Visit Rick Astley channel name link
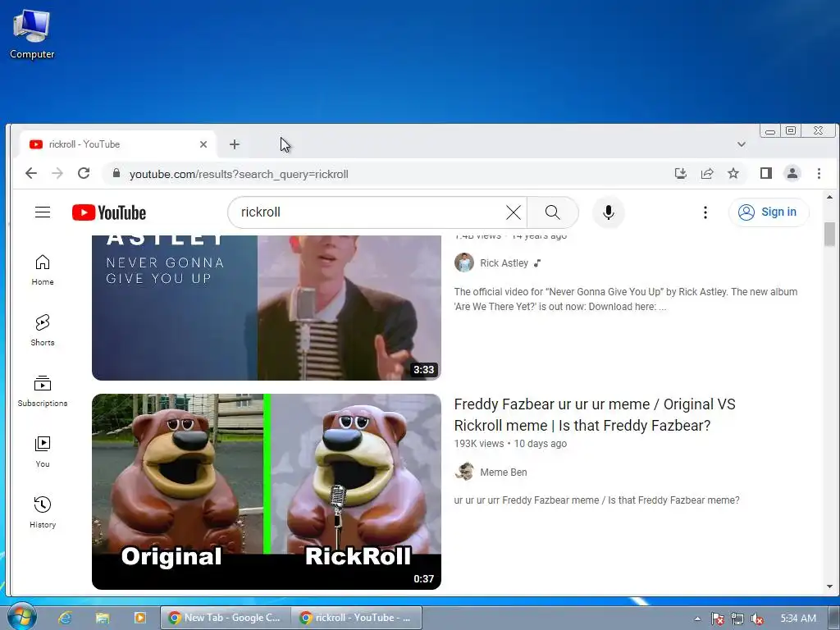The width and height of the screenshot is (840, 630). coord(504,263)
